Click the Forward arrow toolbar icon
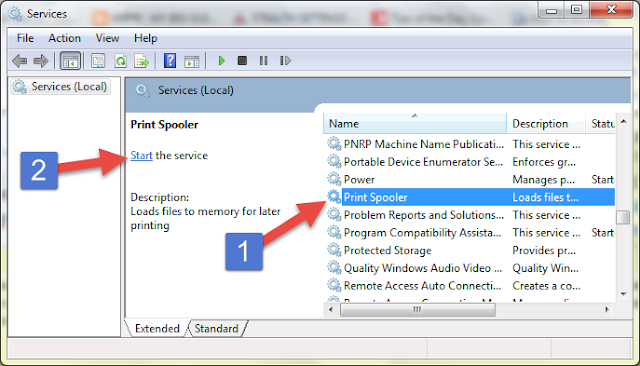This screenshot has width=640, height=366. (x=41, y=61)
